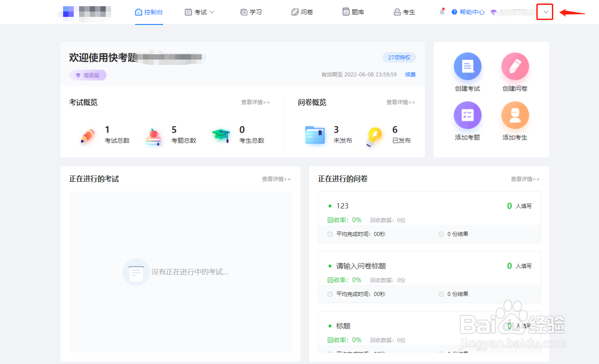The image size is (599, 364).
Task: Open the 题库 menu item
Action: click(353, 12)
